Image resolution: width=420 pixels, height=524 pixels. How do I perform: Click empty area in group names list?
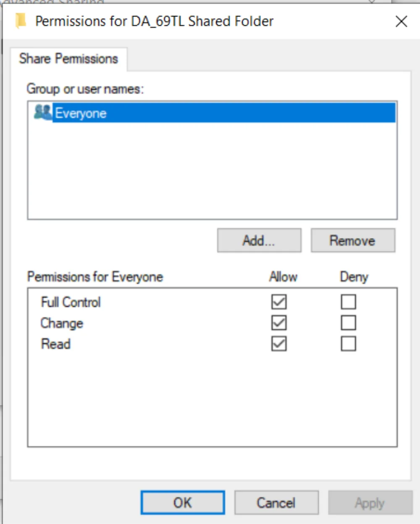coord(212,170)
